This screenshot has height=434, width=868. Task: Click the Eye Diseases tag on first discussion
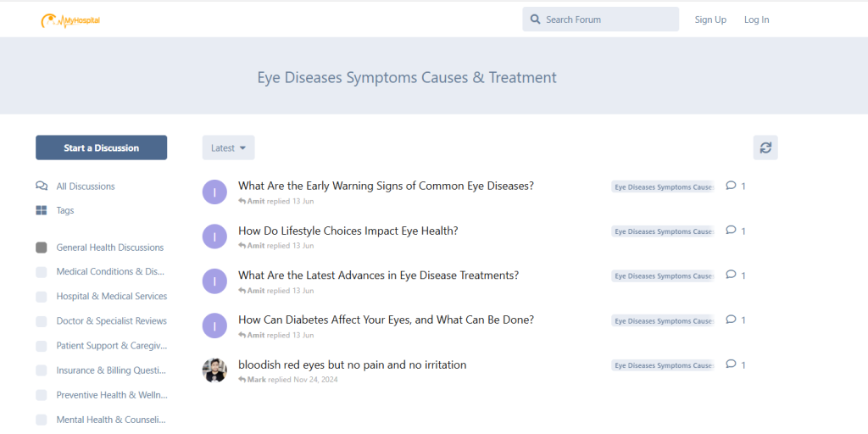663,186
